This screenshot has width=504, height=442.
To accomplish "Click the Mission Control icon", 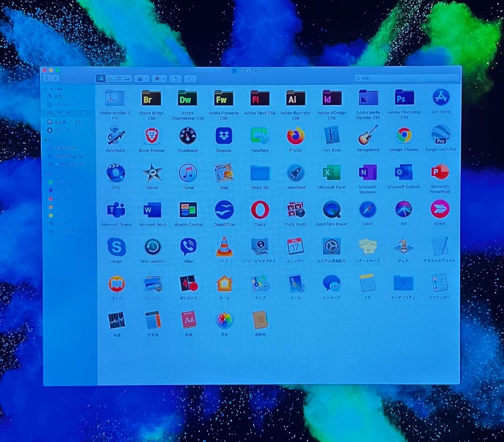I will click(x=188, y=210).
